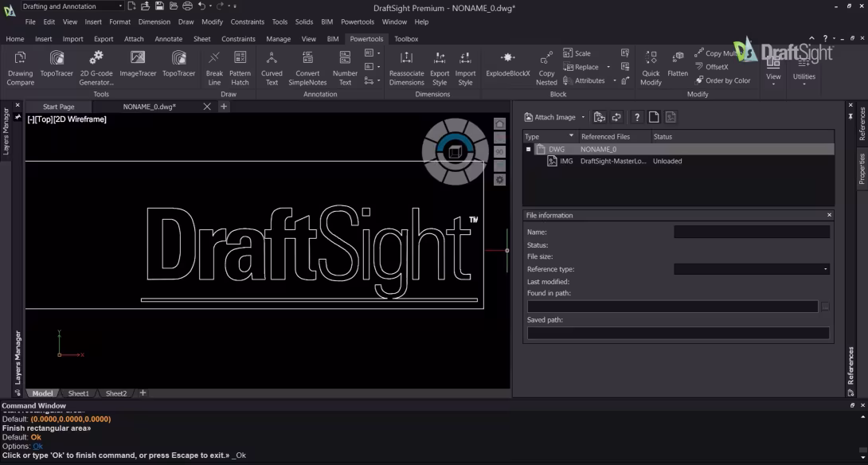Switch to the Sheet1 layout tab
The image size is (868, 465).
tap(78, 393)
